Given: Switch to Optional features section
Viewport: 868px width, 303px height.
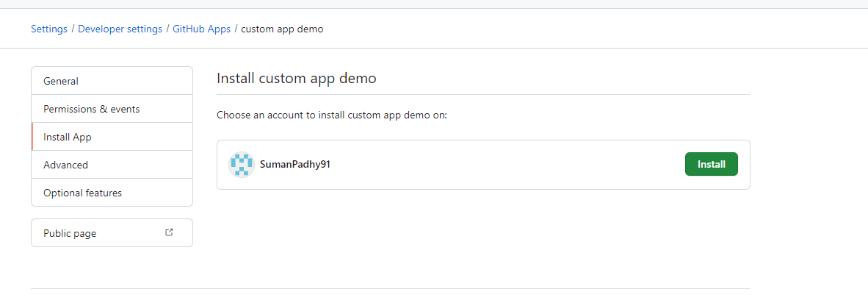Looking at the screenshot, I should [x=82, y=193].
